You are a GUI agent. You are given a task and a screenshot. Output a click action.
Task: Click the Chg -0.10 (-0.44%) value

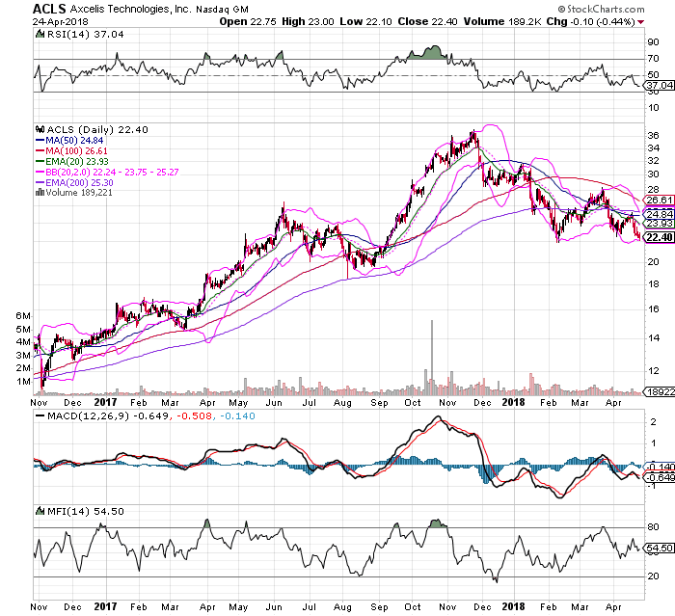pos(590,21)
